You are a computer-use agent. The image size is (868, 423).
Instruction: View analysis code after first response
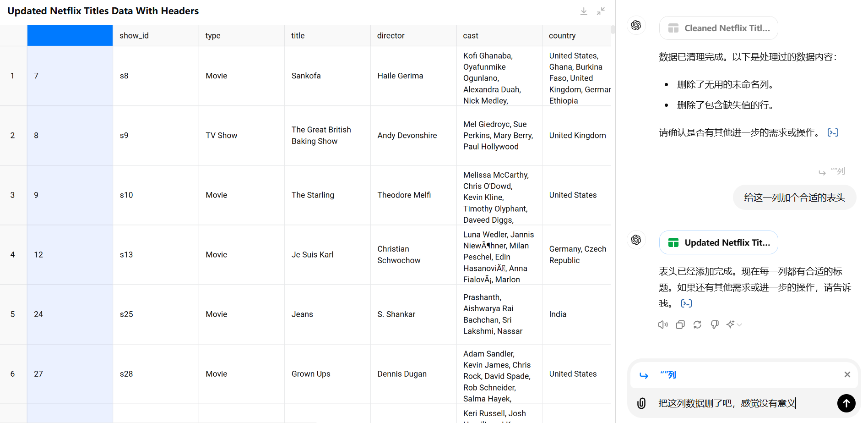(x=833, y=133)
